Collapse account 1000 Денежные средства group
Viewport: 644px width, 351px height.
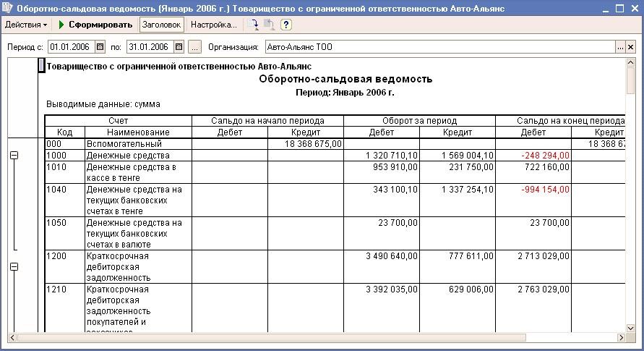14,156
